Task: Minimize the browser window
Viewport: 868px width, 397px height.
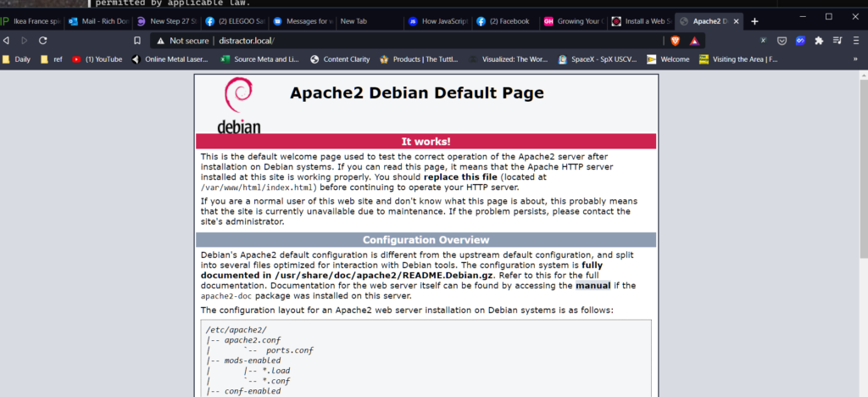Action: click(x=803, y=17)
